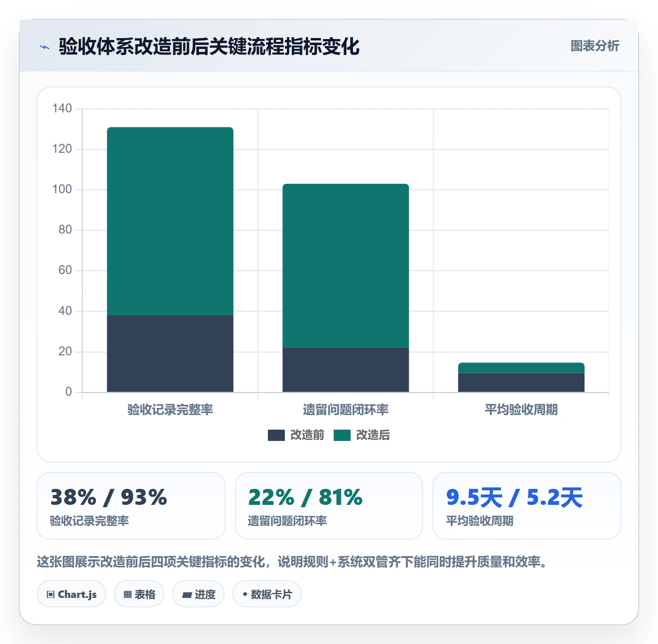Click the 验收记录完整率 caption under 38% / 93%
The image size is (658, 644).
pyautogui.click(x=89, y=521)
